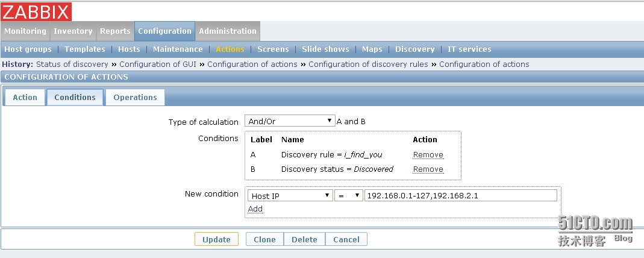This screenshot has width=644, height=258.
Task: Click the 'A and B' expression text
Action: 351,122
